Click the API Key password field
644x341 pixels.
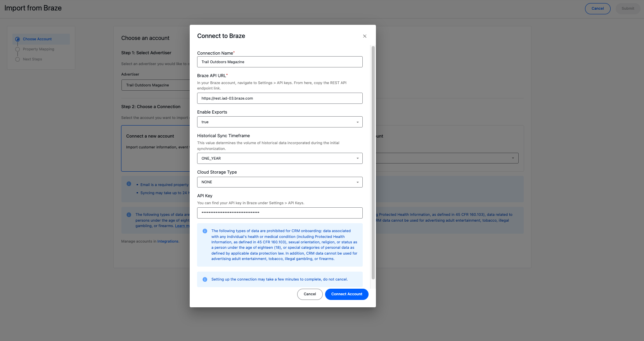tap(279, 213)
